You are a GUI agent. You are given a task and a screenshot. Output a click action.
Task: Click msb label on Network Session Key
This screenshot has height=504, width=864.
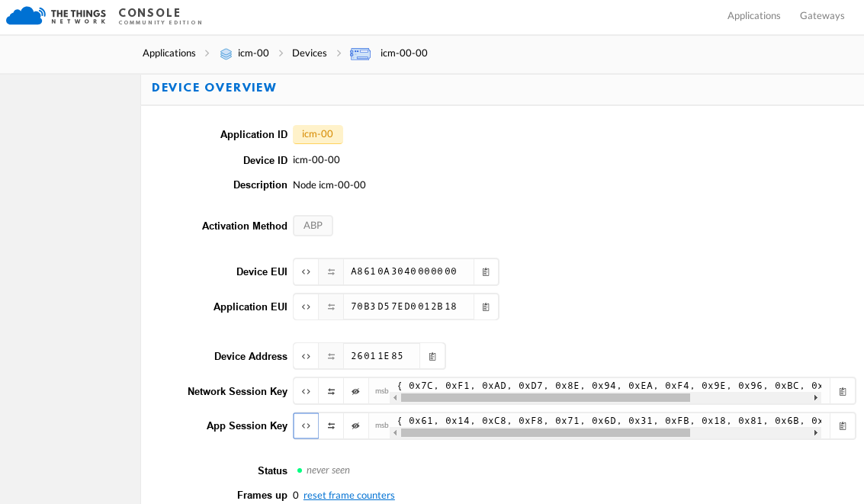382,391
